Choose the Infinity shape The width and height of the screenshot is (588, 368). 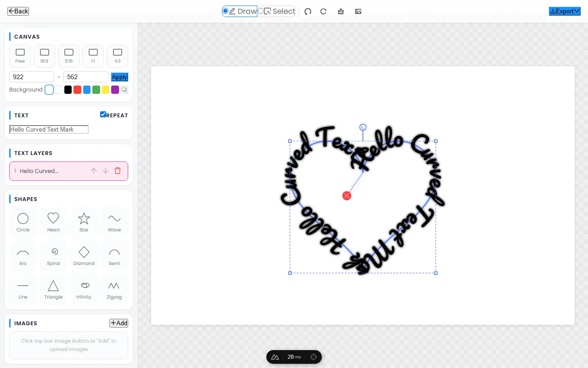[x=84, y=289]
